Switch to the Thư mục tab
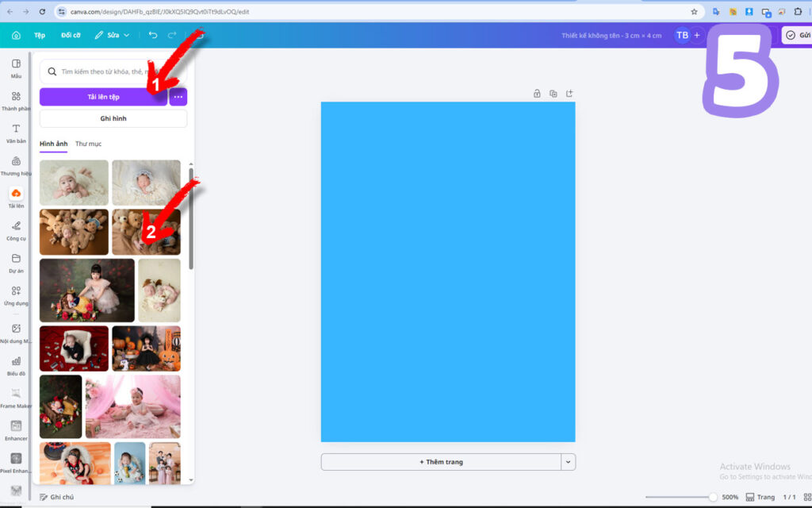Screen dimensions: 812x508 (x=89, y=144)
